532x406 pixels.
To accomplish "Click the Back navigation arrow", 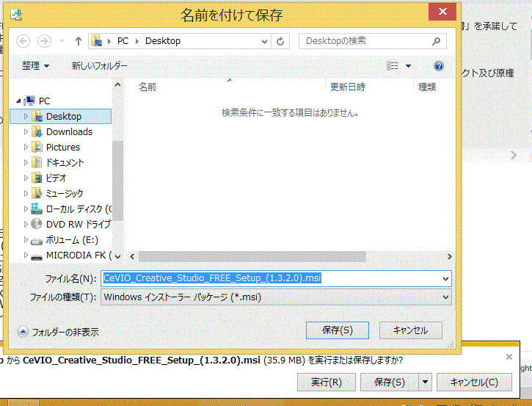I will (23, 41).
